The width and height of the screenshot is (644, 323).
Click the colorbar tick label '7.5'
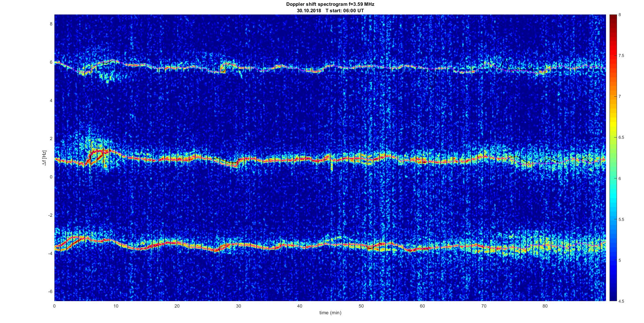[x=621, y=56]
